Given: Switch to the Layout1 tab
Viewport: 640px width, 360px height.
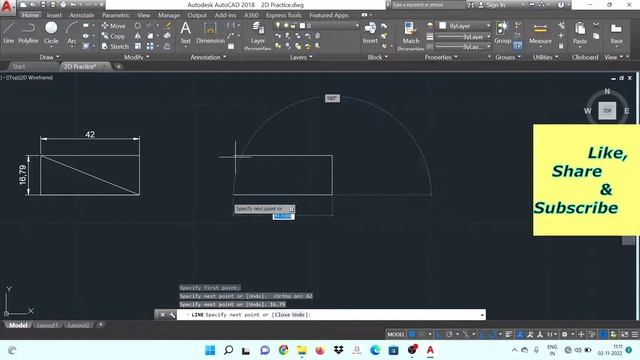Looking at the screenshot, I should pos(47,325).
